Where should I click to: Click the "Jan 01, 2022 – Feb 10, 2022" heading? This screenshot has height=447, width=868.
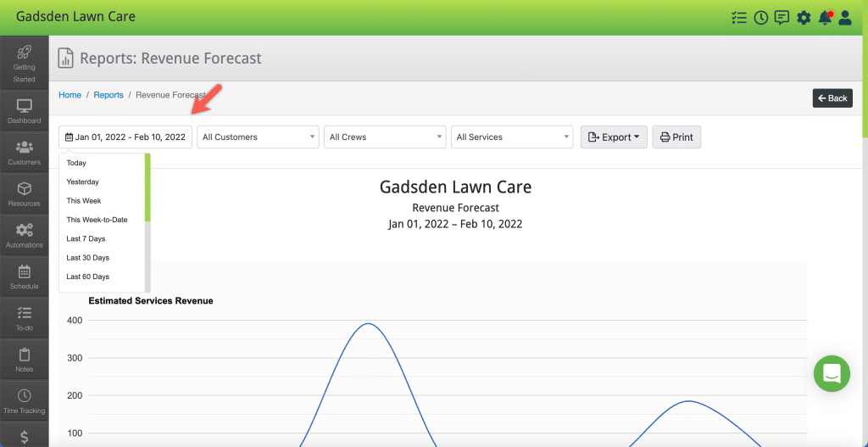pos(455,224)
